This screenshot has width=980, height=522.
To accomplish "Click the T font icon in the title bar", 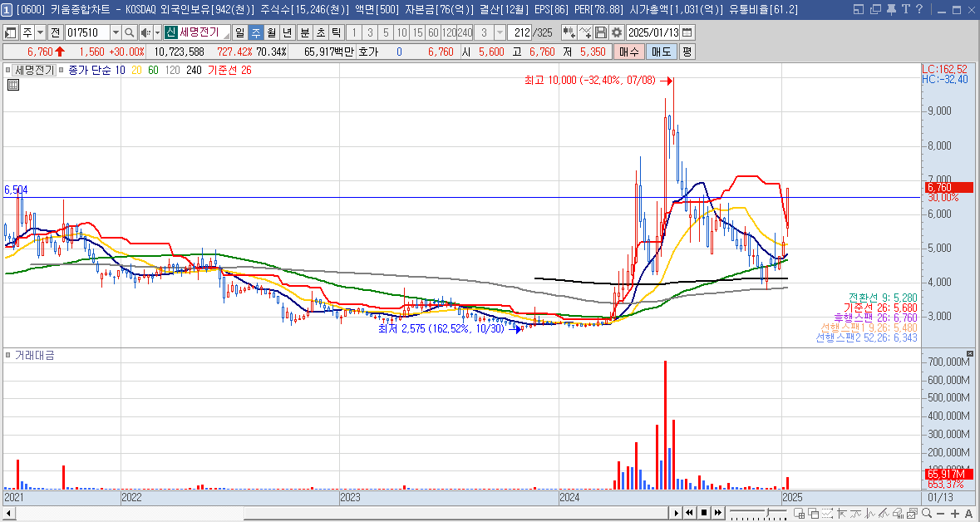I will pyautogui.click(x=906, y=9).
